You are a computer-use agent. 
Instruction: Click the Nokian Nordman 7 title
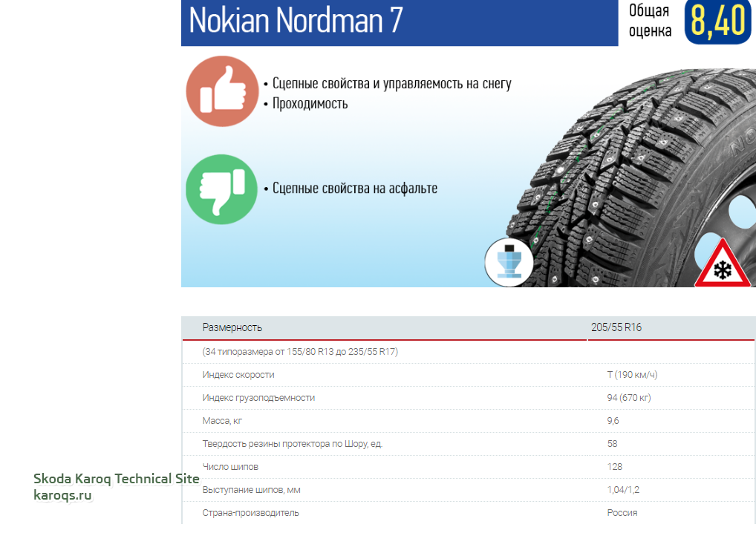tap(296, 20)
